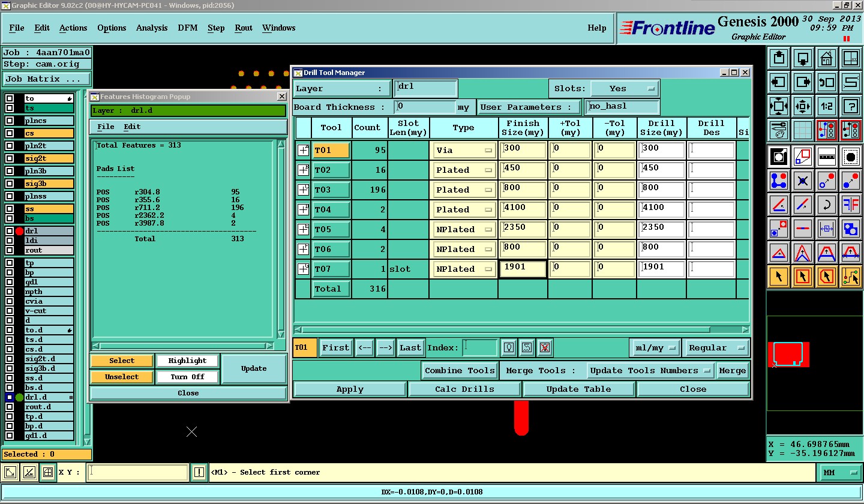Click the ruler measurement icon
Viewport: 864px width, 504px height.
[827, 157]
